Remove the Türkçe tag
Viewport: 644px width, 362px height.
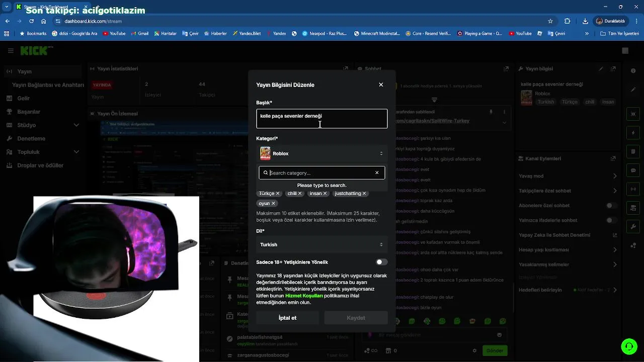(278, 193)
